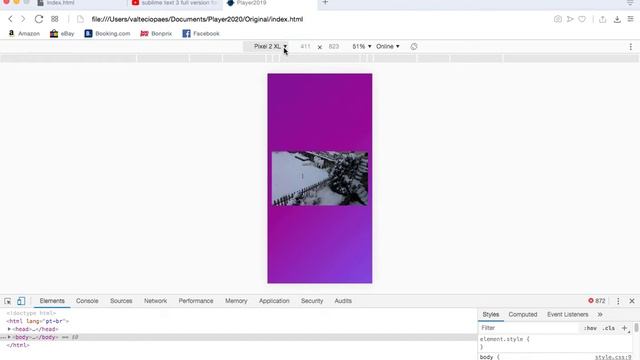Screen dimensions: 640x360
Task: Take a snapshot with the camera icon
Action: tap(558, 19)
